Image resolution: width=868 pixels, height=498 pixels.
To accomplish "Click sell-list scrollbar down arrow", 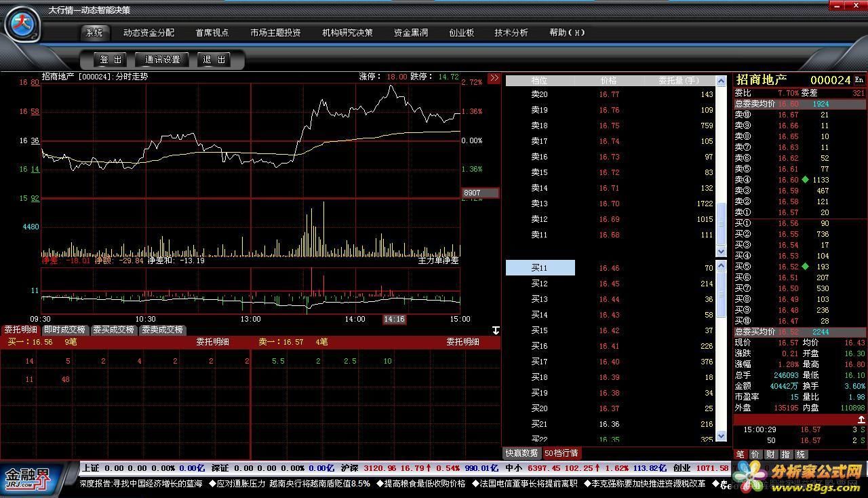I will click(722, 251).
